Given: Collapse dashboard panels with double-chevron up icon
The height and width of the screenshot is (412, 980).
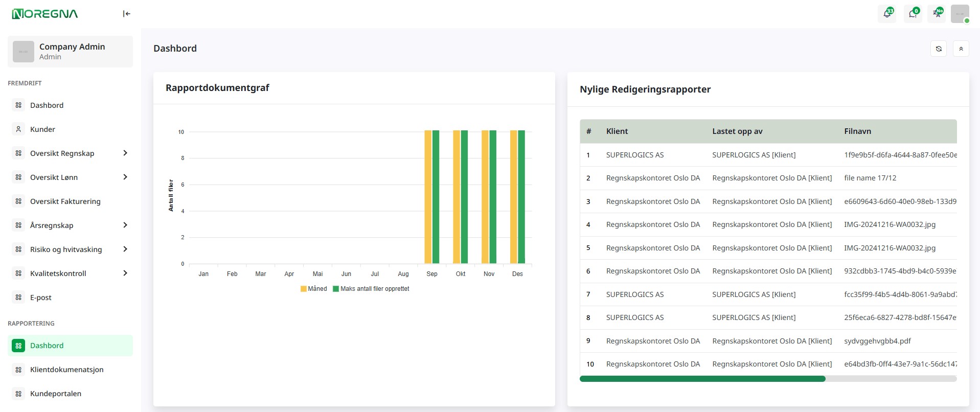Looking at the screenshot, I should point(961,49).
